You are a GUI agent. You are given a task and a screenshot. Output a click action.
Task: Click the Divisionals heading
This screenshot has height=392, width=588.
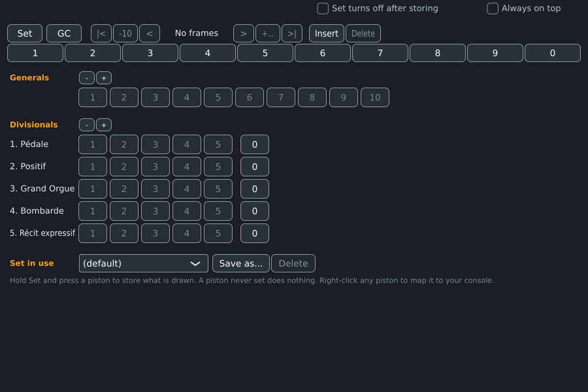(x=34, y=124)
